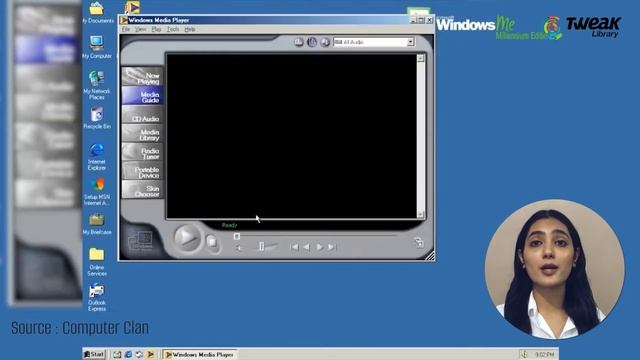Click the Ready status text
Viewport: 640px width, 360px height.
(229, 225)
